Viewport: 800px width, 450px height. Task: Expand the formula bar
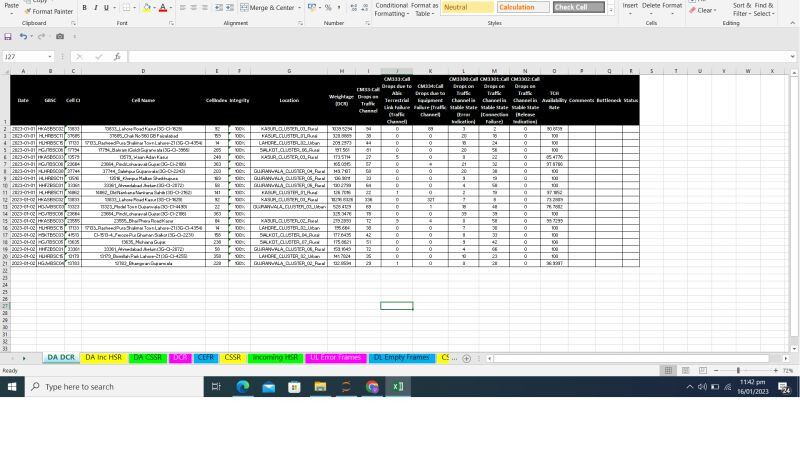[x=792, y=57]
